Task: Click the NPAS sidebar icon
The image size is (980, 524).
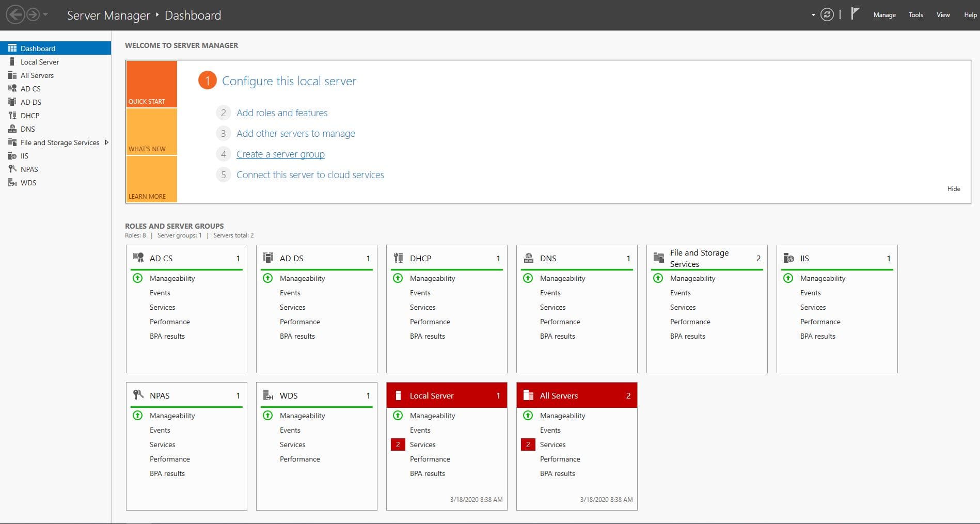Action: (x=12, y=169)
